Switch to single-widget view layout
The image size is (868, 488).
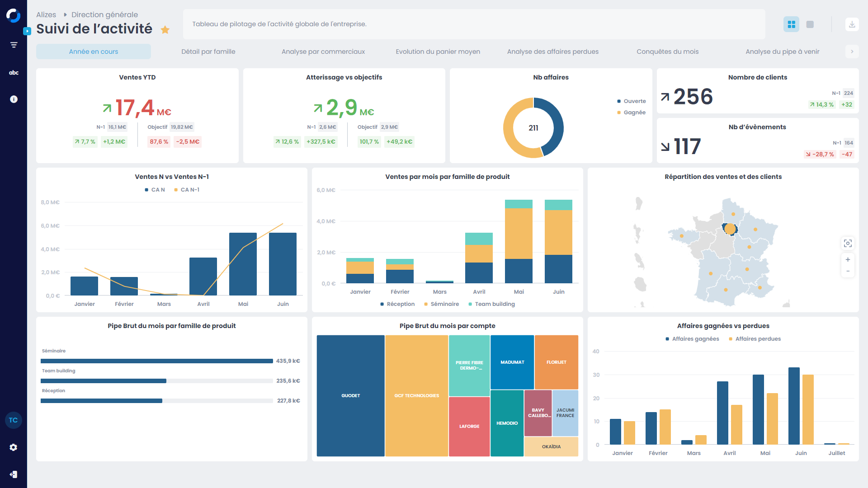pyautogui.click(x=810, y=24)
